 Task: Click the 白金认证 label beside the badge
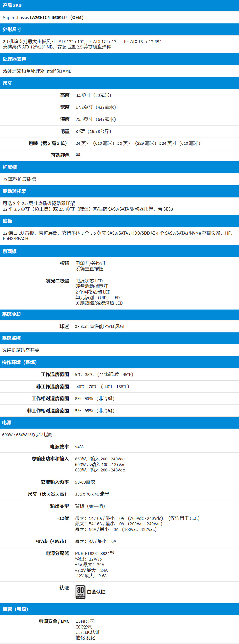(96, 592)
